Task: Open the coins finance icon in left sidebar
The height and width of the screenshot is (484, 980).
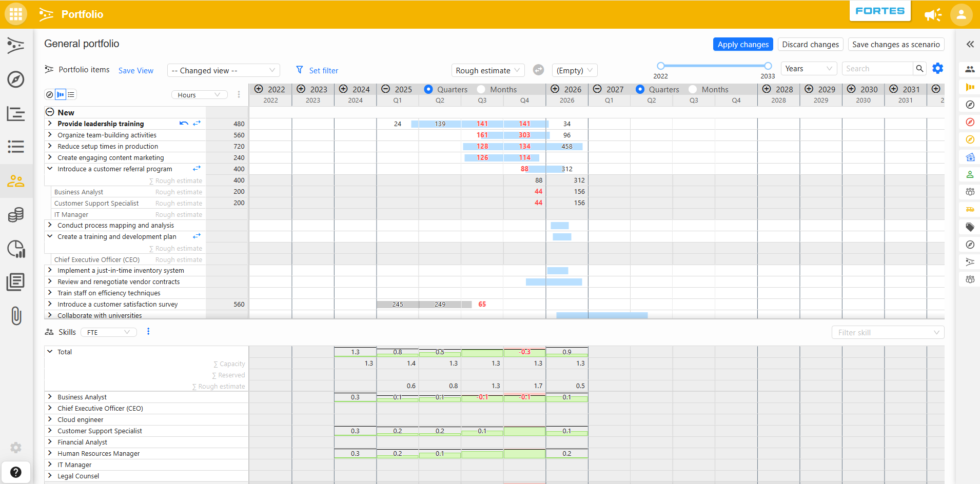Action: [16, 214]
